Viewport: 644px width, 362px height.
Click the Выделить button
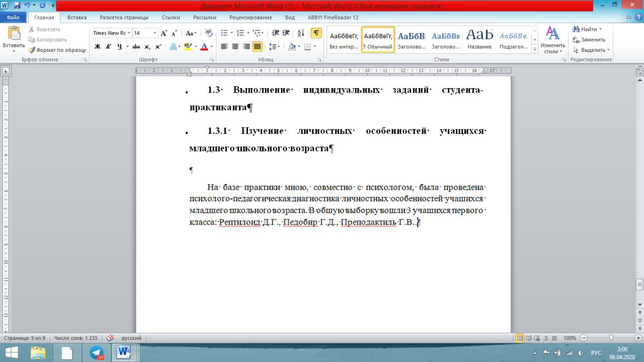click(x=591, y=50)
